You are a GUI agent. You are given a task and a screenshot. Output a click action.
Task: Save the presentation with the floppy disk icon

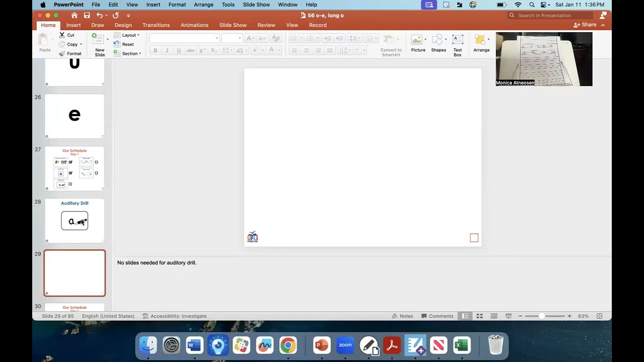pos(87,16)
